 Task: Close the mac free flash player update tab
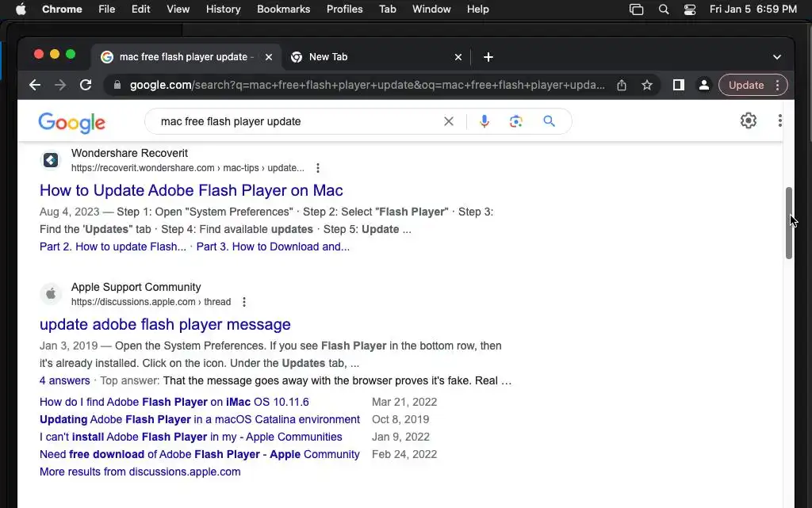tap(269, 57)
